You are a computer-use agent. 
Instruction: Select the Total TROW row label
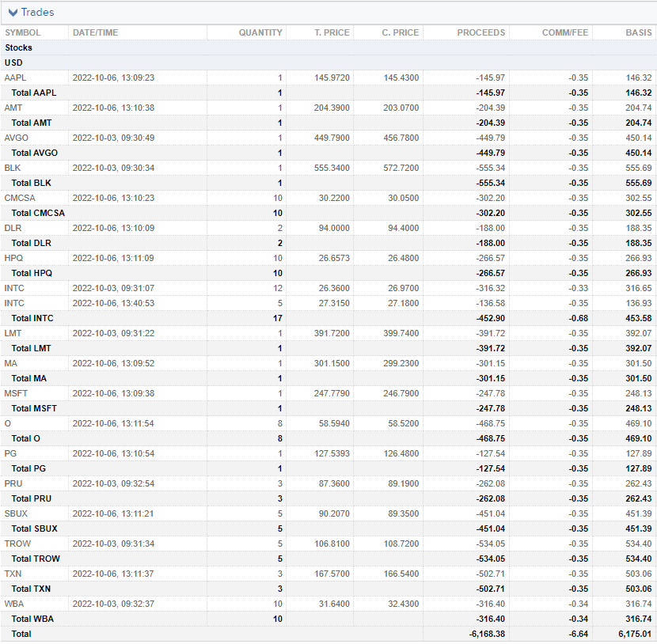point(36,560)
